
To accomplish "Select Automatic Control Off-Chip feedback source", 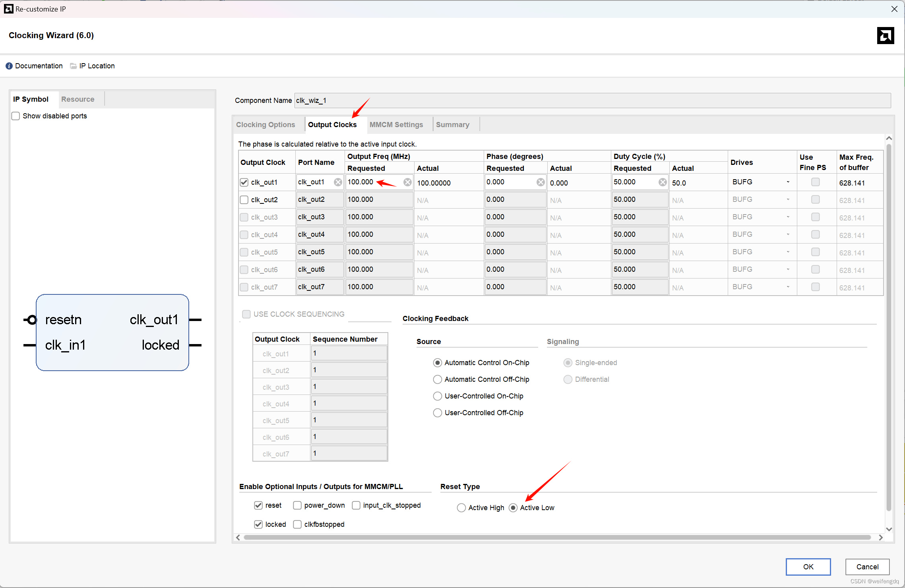I will coord(438,379).
